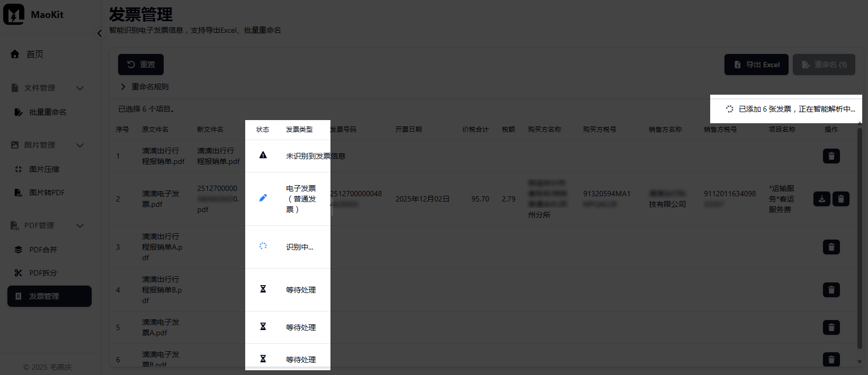Click the warning icon in row 1
This screenshot has width=868, height=375.
pyautogui.click(x=263, y=156)
